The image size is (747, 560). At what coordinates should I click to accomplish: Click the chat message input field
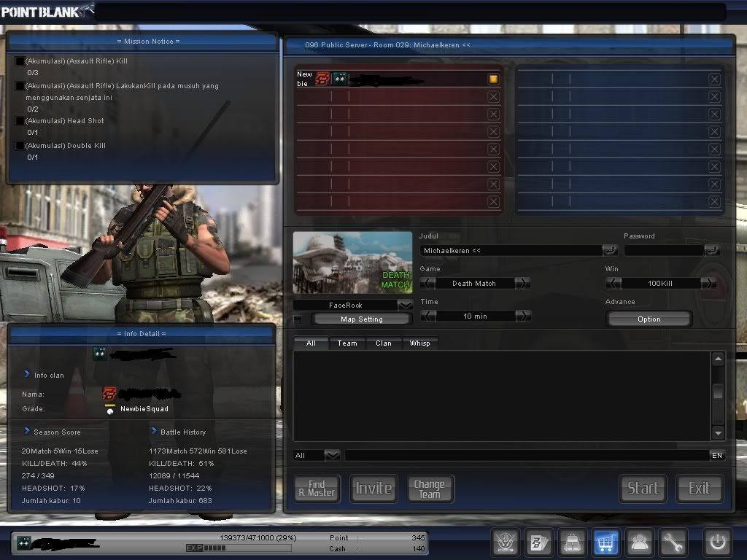coord(527,455)
